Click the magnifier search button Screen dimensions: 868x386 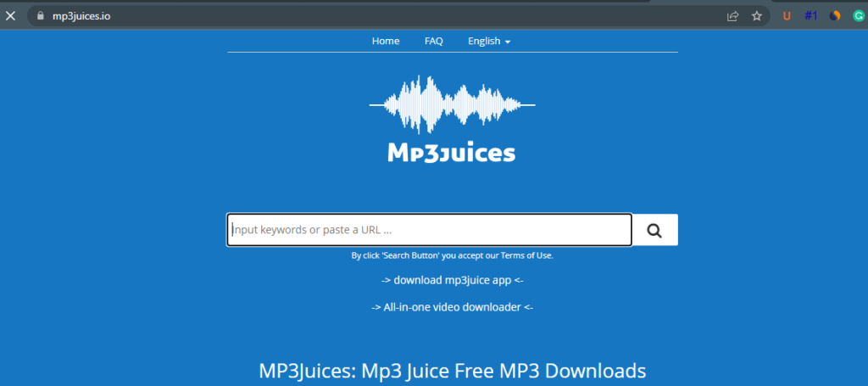pos(655,230)
